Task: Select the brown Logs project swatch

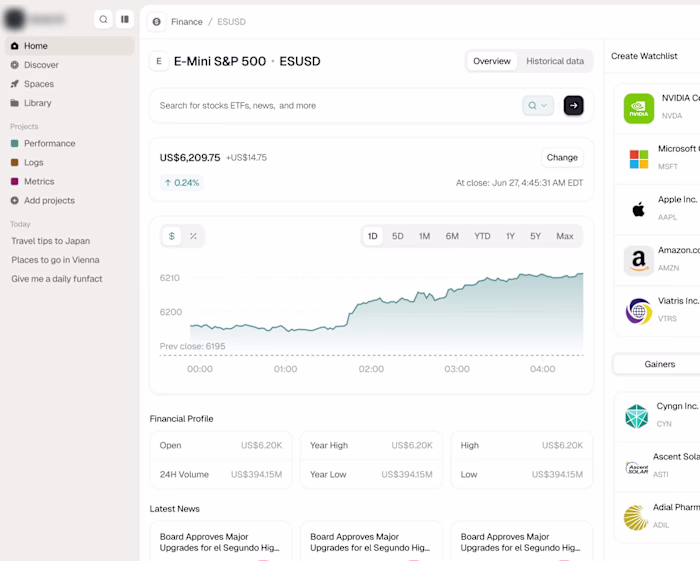Action: pyautogui.click(x=15, y=162)
